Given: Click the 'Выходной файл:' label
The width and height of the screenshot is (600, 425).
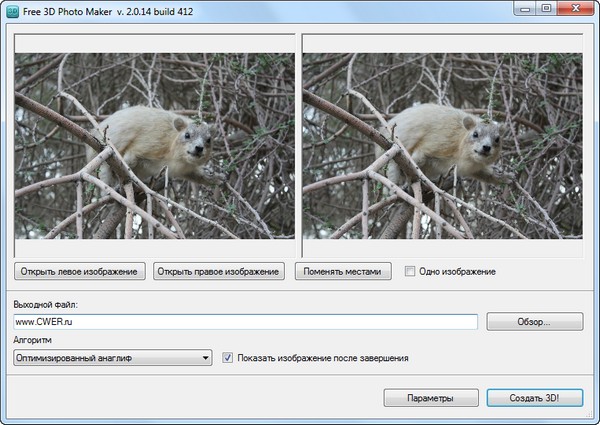Looking at the screenshot, I should pyautogui.click(x=46, y=303).
